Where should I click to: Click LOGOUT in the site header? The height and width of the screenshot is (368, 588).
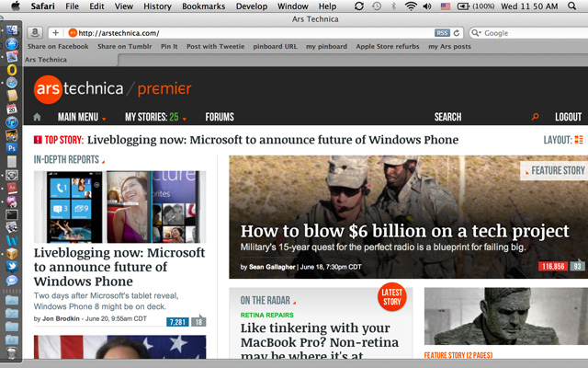click(x=568, y=117)
